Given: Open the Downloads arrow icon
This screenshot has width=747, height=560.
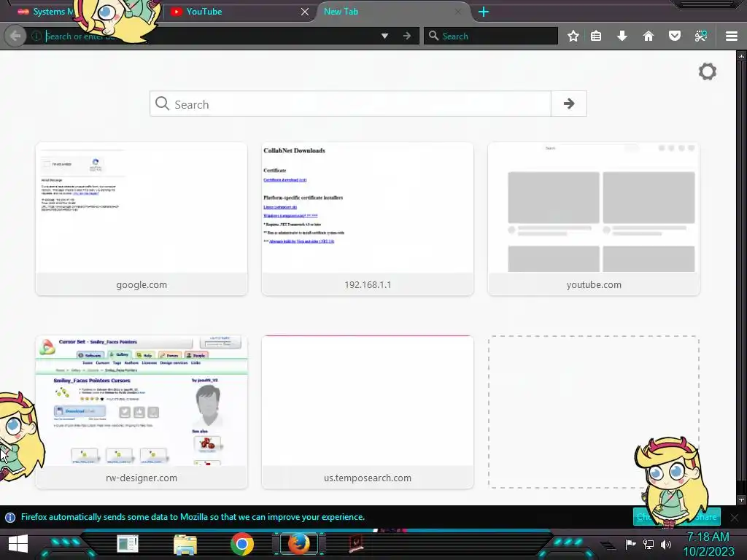Looking at the screenshot, I should coord(622,36).
